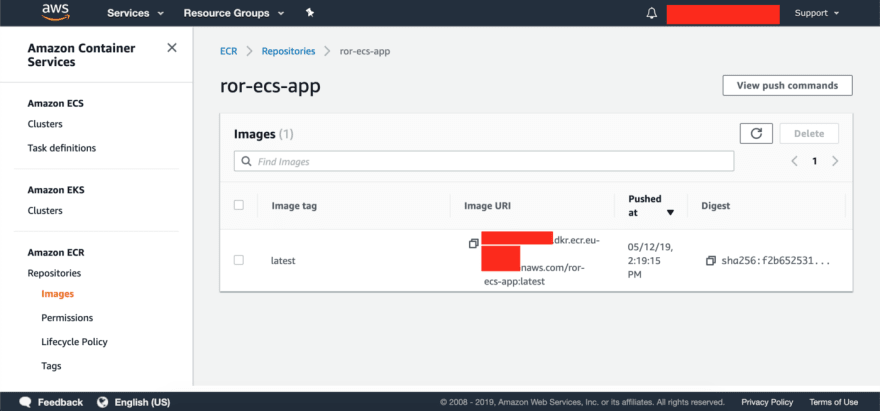Open the Terms of Use link
The image size is (880, 411).
pyautogui.click(x=833, y=402)
